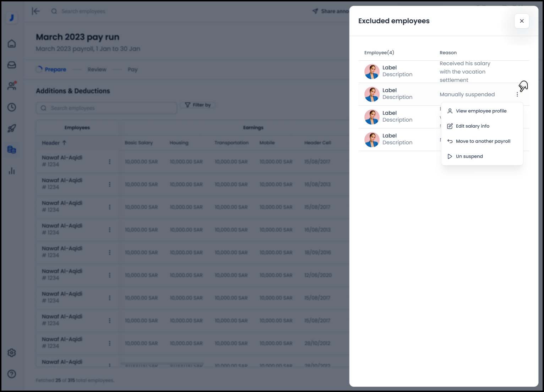The height and width of the screenshot is (392, 544).
Task: Choose Un suspend from context menu
Action: point(469,156)
